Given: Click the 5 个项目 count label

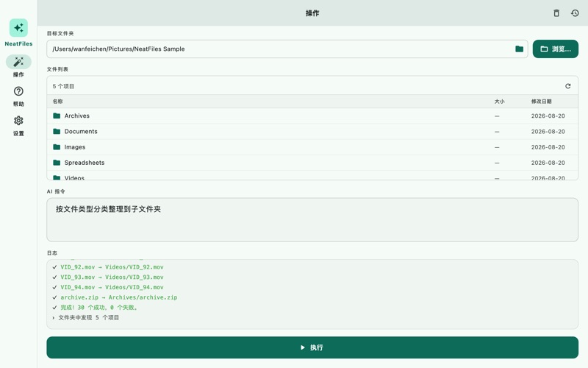Looking at the screenshot, I should coord(63,86).
